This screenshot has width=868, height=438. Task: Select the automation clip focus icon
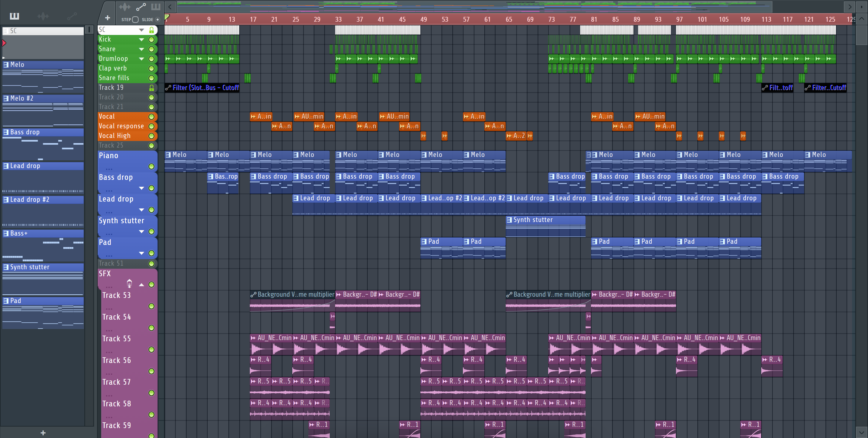point(141,7)
